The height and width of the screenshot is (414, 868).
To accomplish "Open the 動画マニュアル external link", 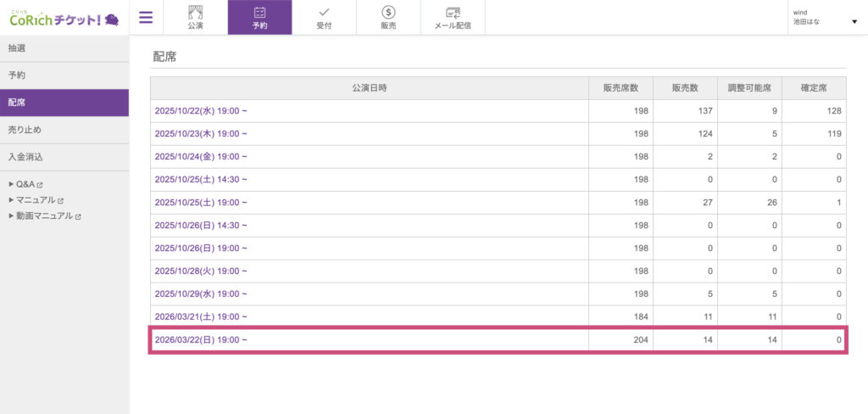I will [x=48, y=216].
